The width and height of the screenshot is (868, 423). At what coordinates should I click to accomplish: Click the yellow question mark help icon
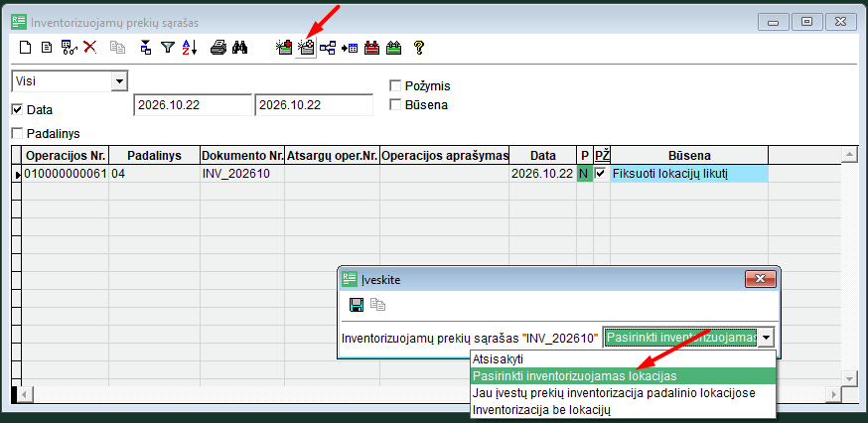[x=419, y=48]
